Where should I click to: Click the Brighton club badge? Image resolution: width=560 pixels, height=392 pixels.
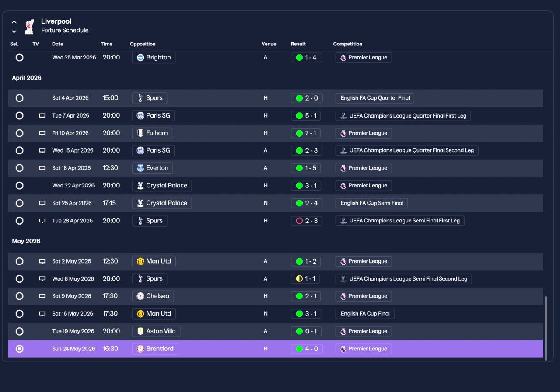pos(140,58)
